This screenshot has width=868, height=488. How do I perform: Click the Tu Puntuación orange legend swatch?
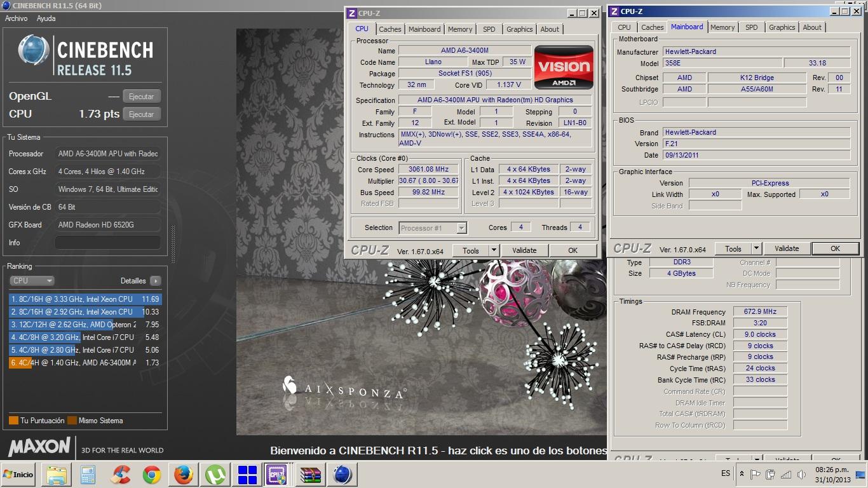click(x=13, y=421)
